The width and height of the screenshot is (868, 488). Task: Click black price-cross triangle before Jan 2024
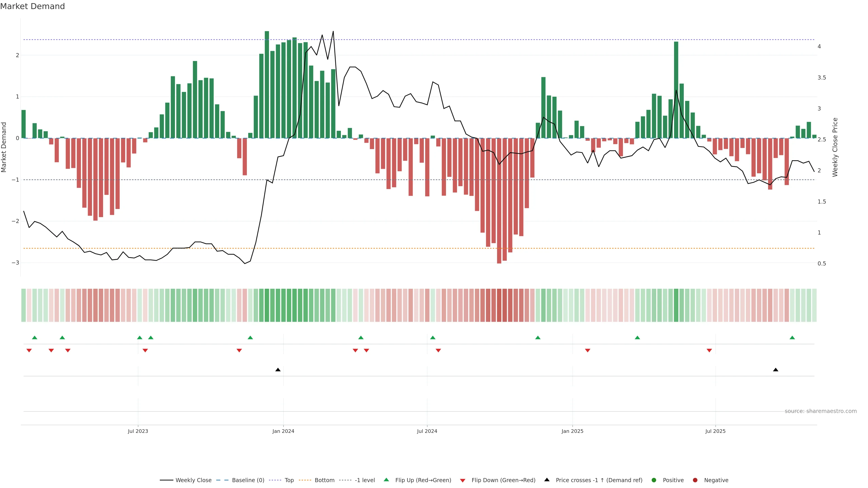[278, 370]
